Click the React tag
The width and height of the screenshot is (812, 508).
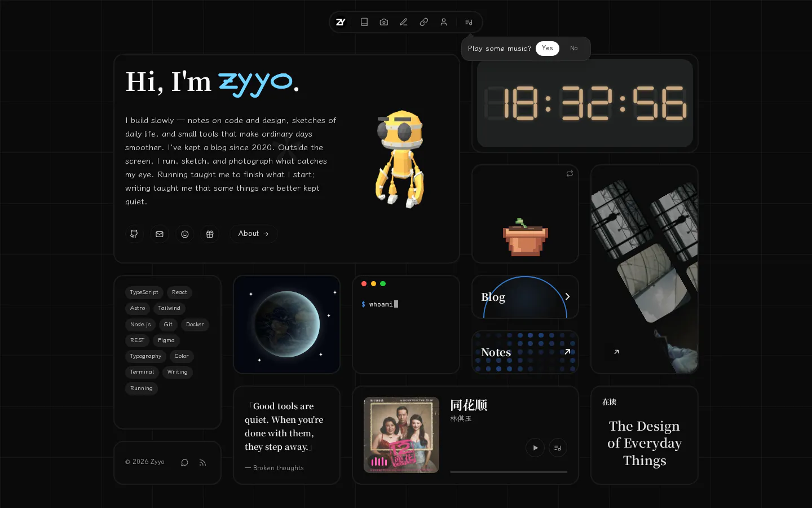point(179,292)
